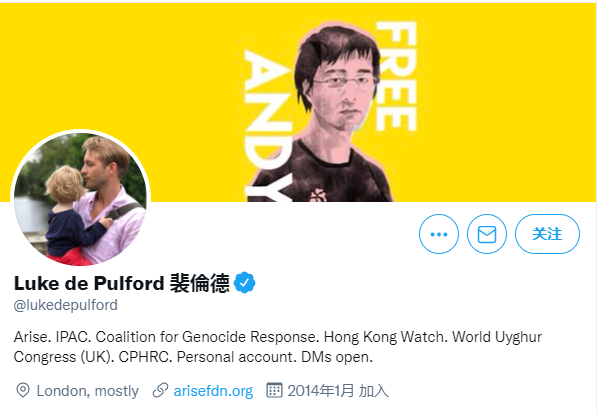Click the blue verified badge
Viewport: 604px width, 414px height.
[x=245, y=283]
